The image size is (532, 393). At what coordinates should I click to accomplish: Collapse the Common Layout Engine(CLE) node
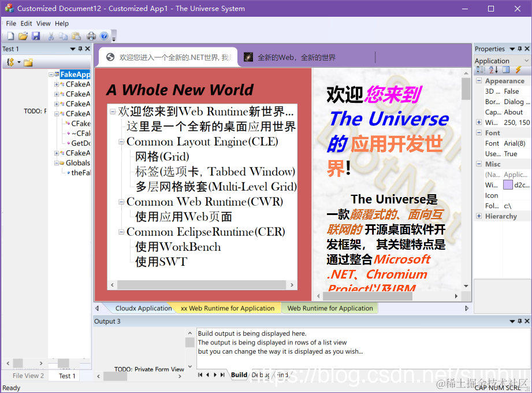121,142
